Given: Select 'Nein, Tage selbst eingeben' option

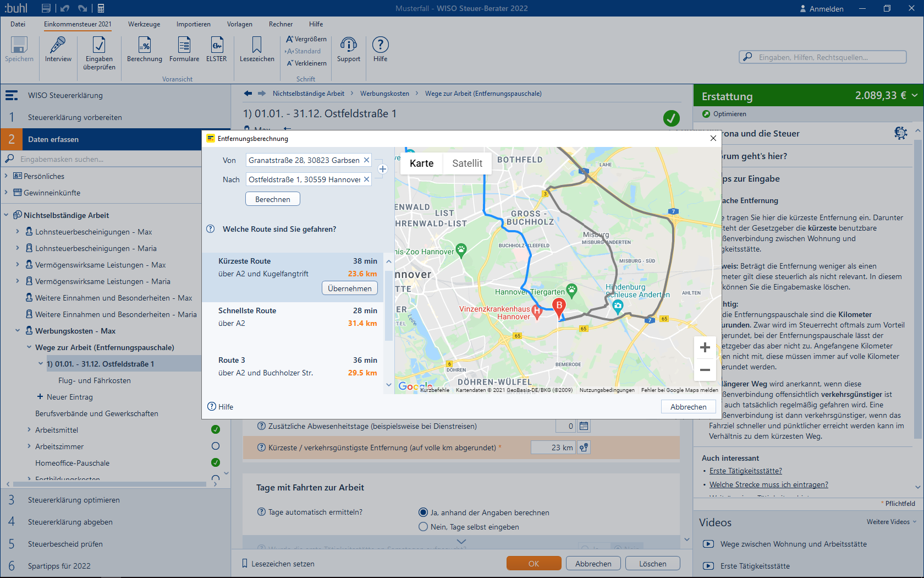Looking at the screenshot, I should click(423, 527).
